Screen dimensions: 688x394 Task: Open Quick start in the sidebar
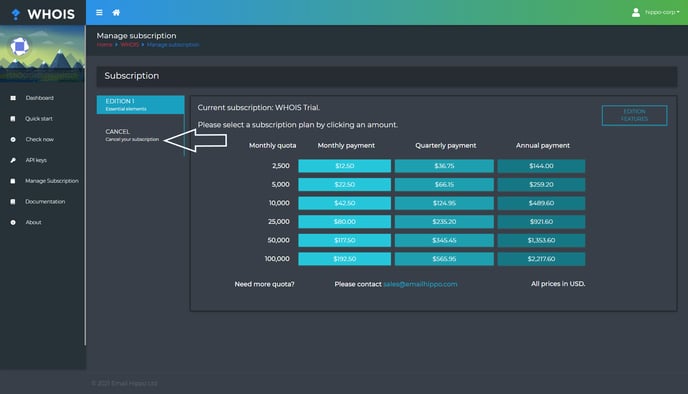coord(39,119)
